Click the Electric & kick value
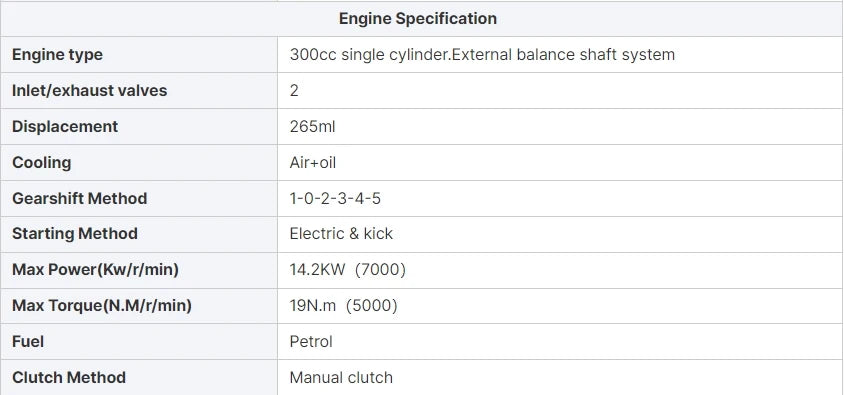This screenshot has height=395, width=844. [341, 234]
